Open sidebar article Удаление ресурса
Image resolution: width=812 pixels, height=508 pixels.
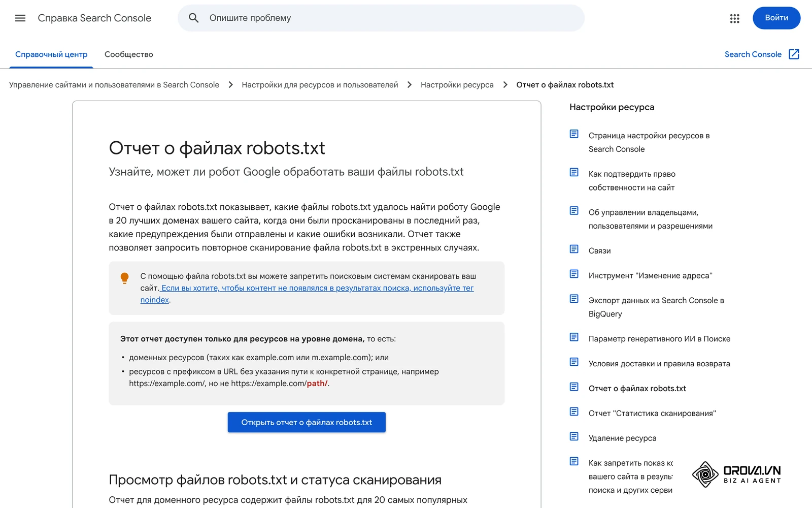point(622,438)
